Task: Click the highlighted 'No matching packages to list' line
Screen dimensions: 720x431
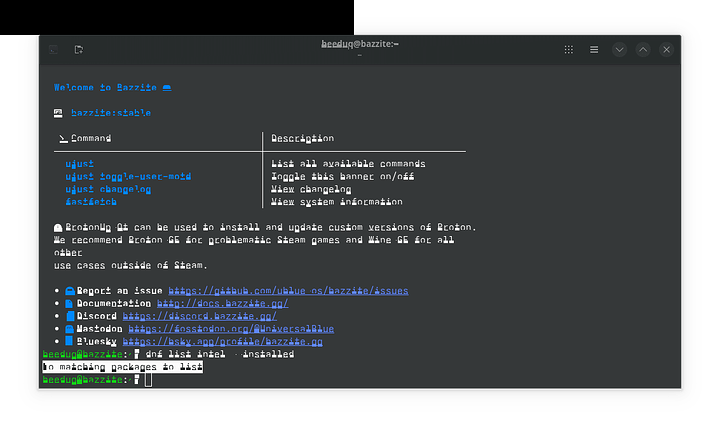Action: [x=123, y=367]
